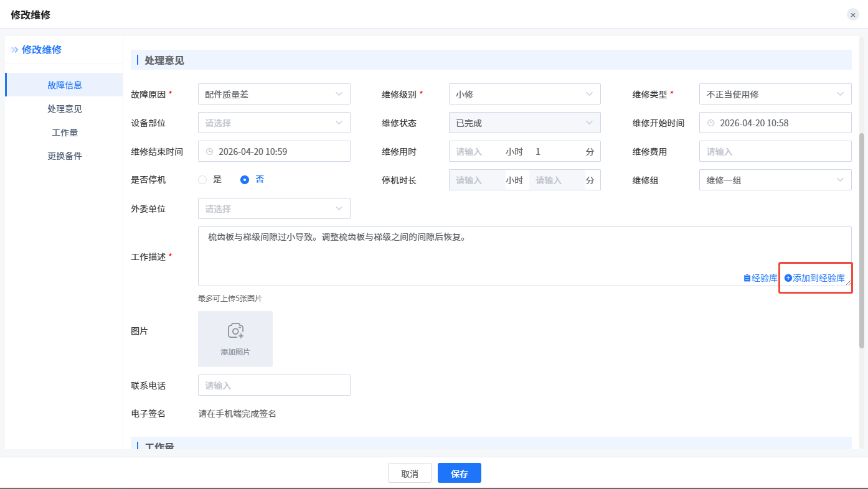Open the 维修组 dropdown

click(775, 180)
